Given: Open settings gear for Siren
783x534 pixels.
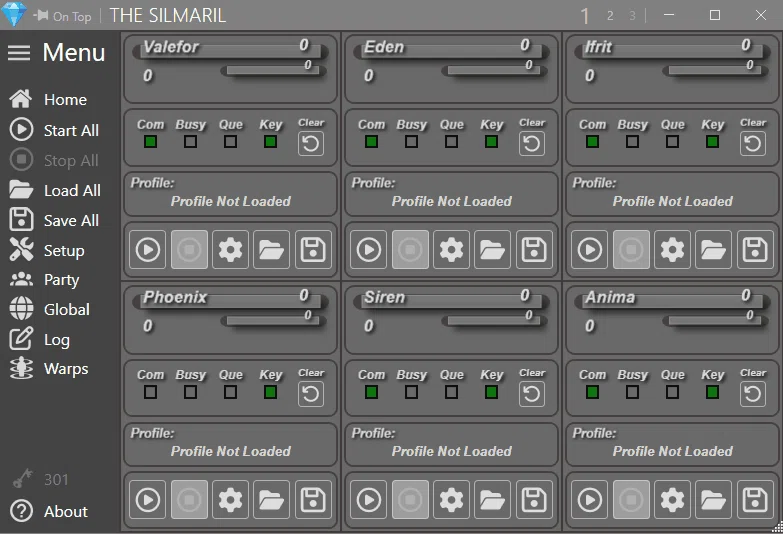Looking at the screenshot, I should (451, 500).
